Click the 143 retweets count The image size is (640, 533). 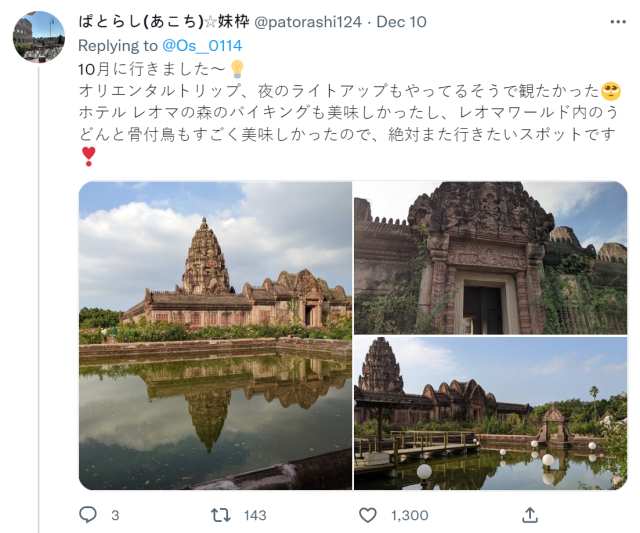click(x=255, y=515)
